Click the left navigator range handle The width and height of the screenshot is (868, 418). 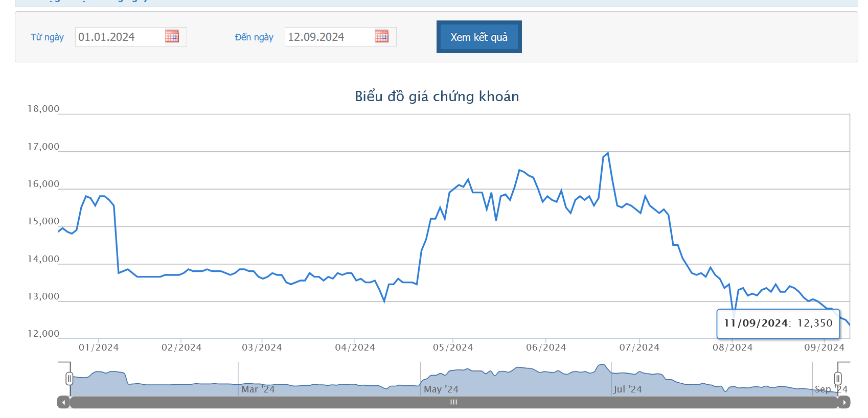click(x=69, y=379)
